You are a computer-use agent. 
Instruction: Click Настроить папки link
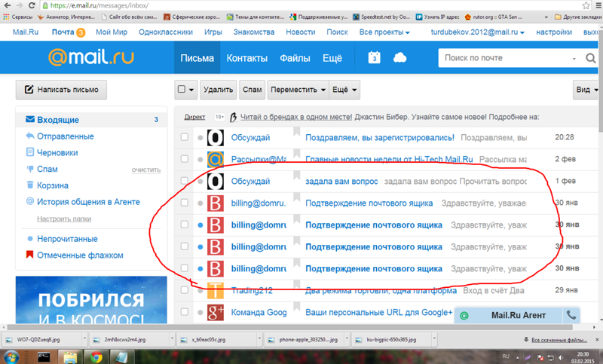tap(64, 219)
